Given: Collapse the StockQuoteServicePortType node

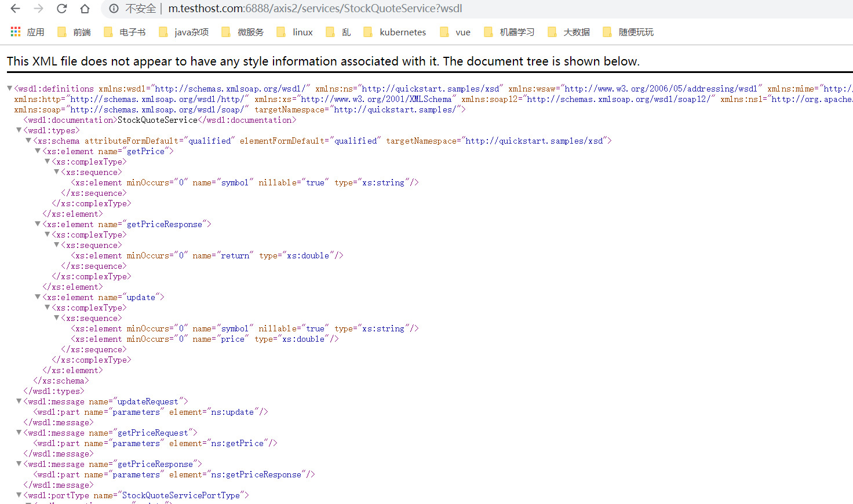Looking at the screenshot, I should pos(19,495).
